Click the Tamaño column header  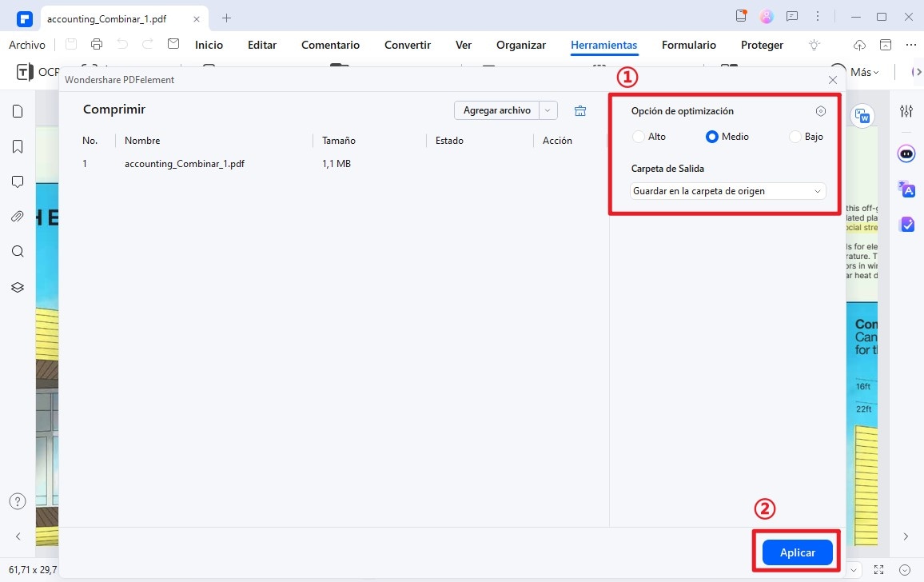[x=339, y=141]
